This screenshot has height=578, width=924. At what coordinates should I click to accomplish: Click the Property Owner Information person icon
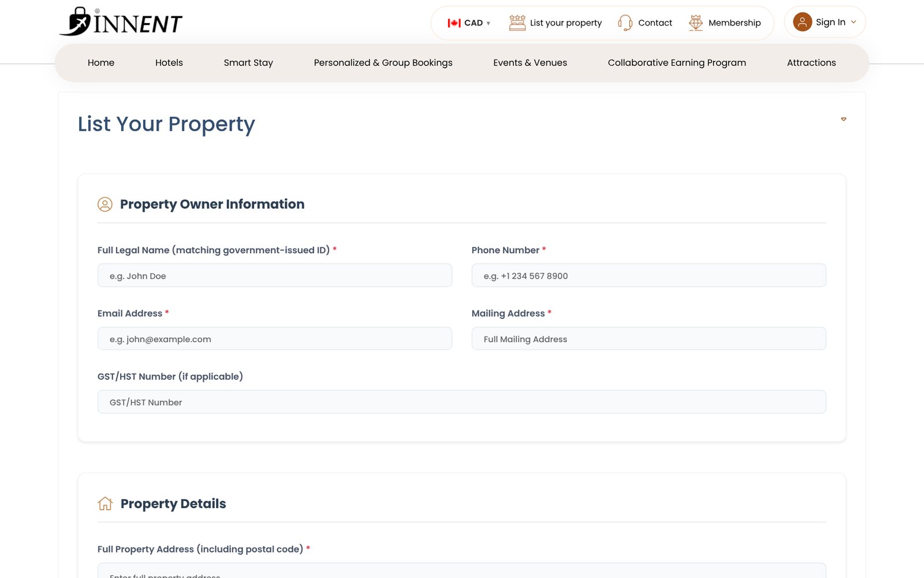click(x=105, y=204)
